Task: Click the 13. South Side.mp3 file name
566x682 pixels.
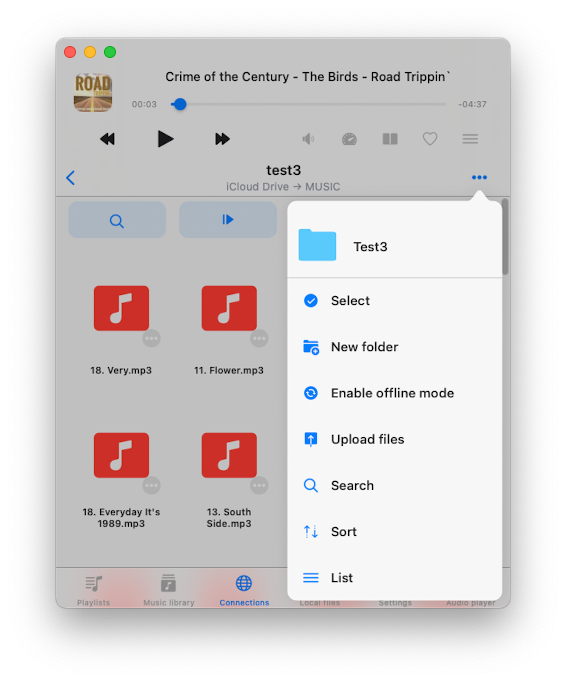Action: point(229,518)
